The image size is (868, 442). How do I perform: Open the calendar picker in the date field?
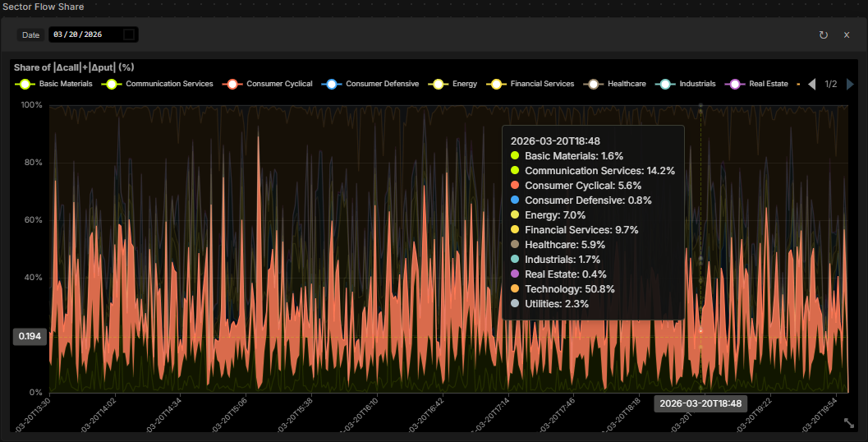129,35
